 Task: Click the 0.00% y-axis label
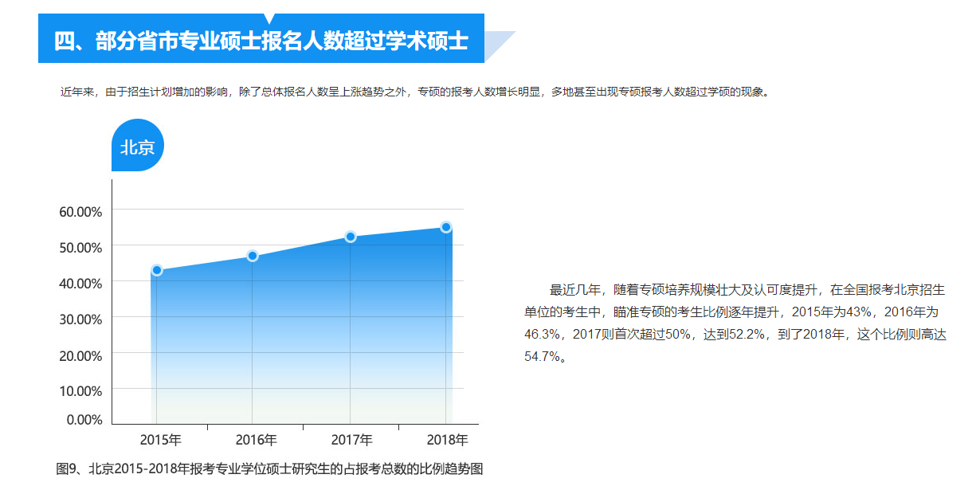pyautogui.click(x=84, y=420)
